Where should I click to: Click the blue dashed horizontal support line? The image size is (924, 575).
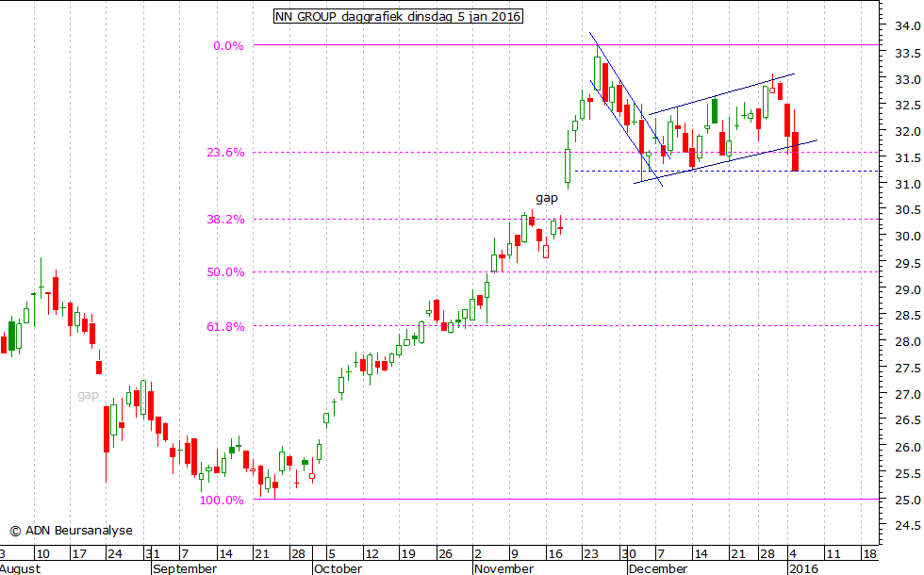(x=727, y=172)
